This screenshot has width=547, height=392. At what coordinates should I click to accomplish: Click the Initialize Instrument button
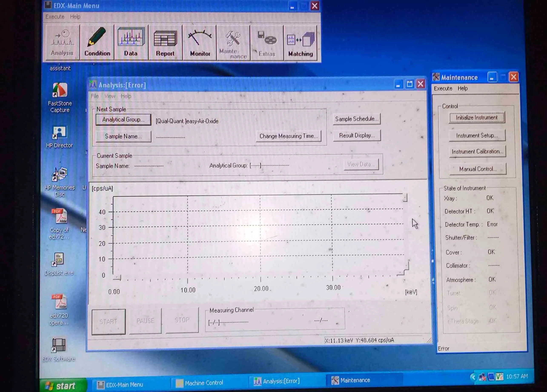(x=477, y=118)
